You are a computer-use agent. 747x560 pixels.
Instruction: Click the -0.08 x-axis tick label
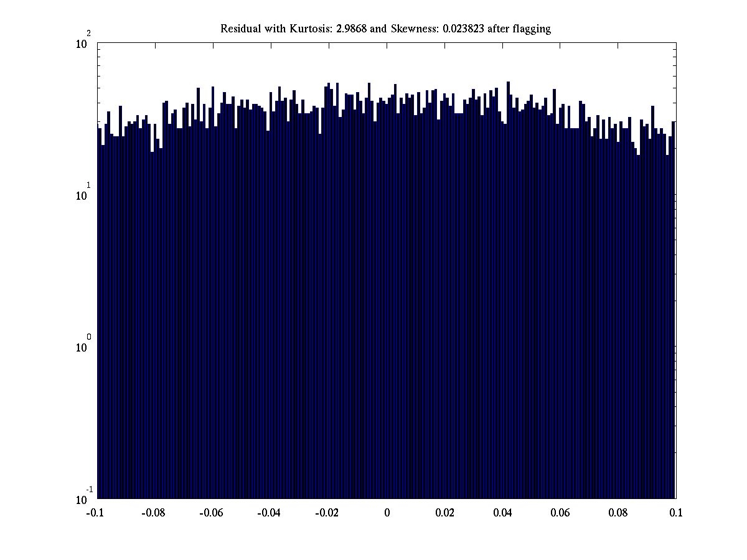pyautogui.click(x=153, y=513)
